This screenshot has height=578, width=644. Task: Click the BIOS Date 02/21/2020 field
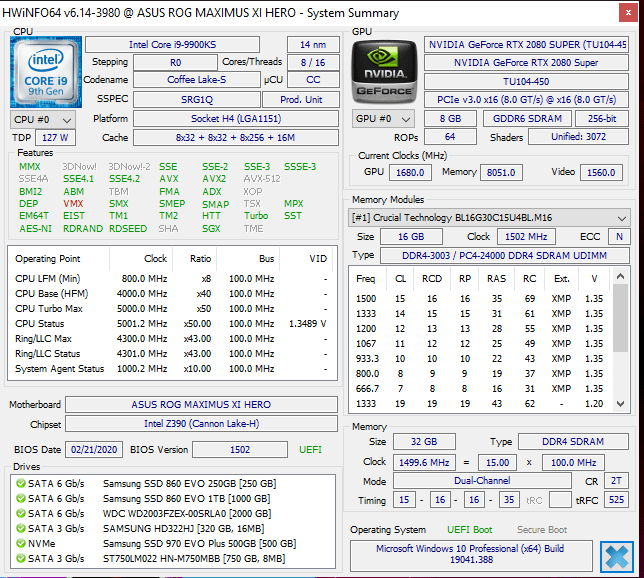(94, 449)
